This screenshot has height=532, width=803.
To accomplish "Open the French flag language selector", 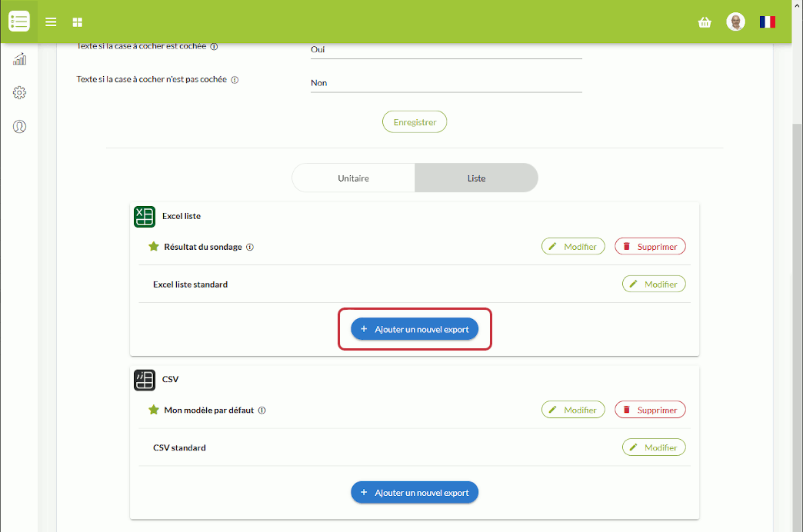I will click(767, 22).
